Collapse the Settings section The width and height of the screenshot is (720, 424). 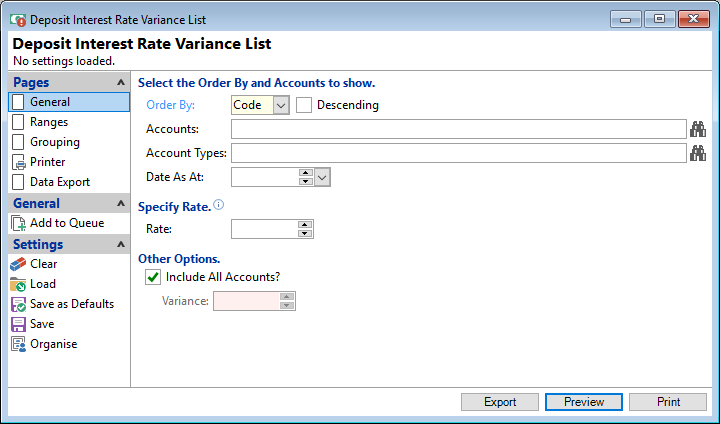(x=121, y=245)
